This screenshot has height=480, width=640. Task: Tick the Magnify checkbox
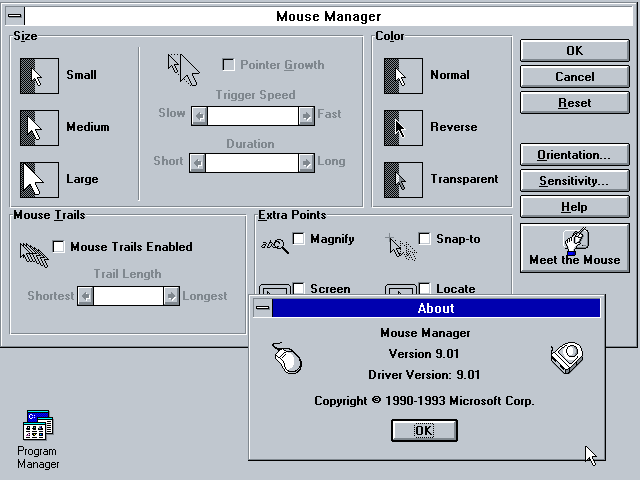(299, 238)
